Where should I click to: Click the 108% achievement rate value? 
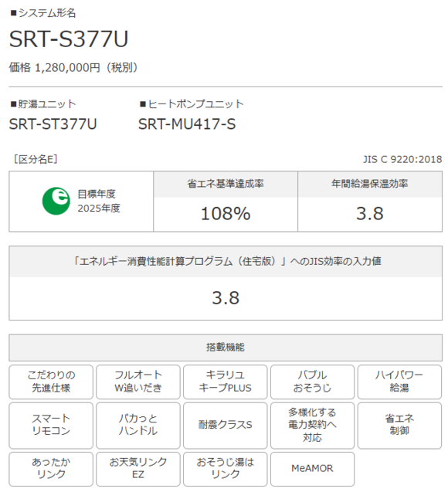tap(226, 214)
